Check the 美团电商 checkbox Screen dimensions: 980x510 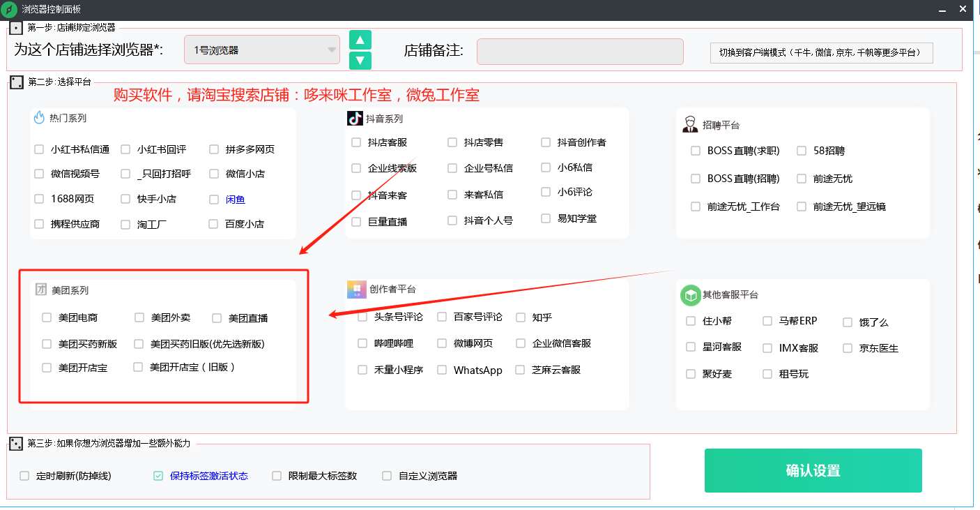tap(47, 317)
